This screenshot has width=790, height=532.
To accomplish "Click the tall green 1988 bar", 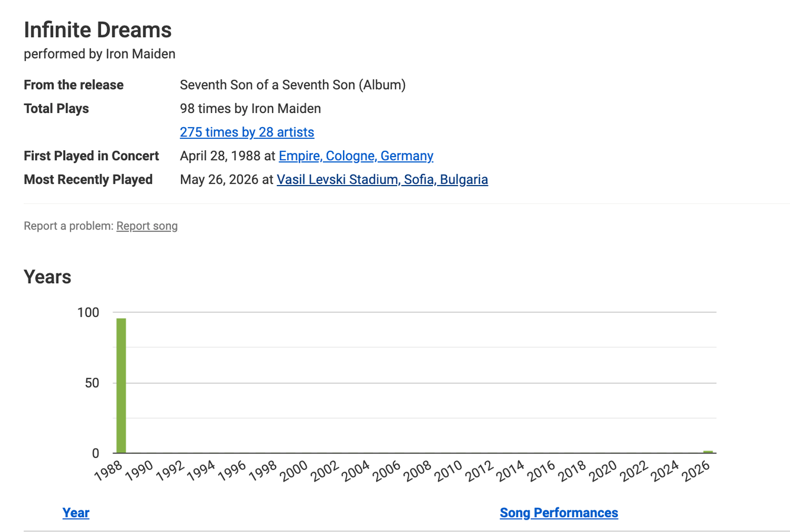I will tap(121, 385).
